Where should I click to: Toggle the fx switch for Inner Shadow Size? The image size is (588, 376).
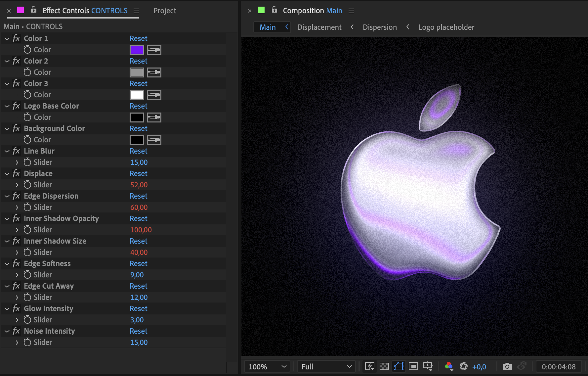(x=16, y=241)
